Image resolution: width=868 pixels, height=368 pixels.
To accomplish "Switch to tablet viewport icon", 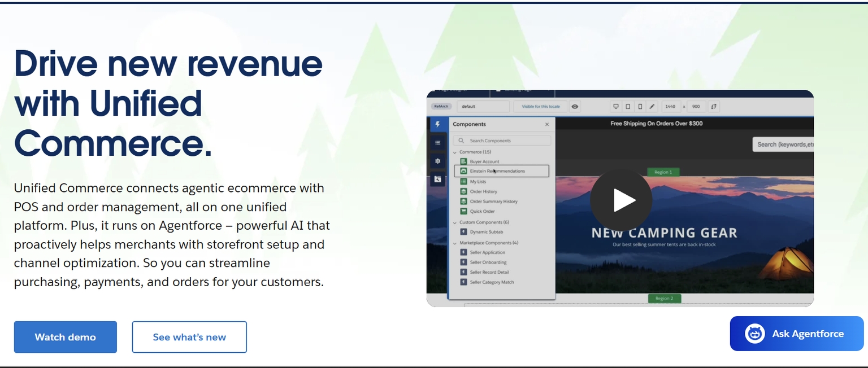I will click(x=628, y=106).
